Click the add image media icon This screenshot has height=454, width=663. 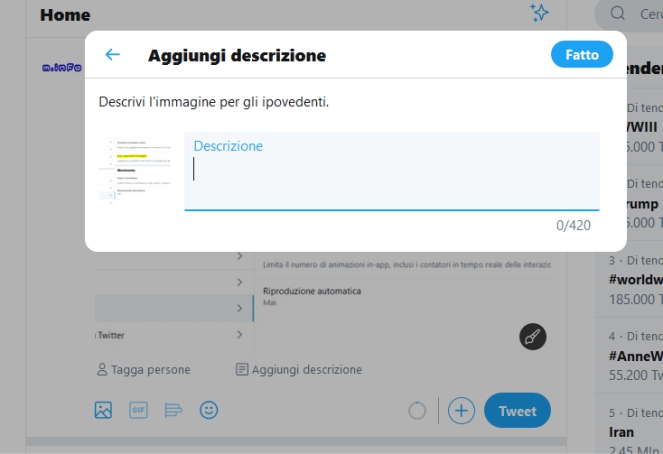pos(103,410)
